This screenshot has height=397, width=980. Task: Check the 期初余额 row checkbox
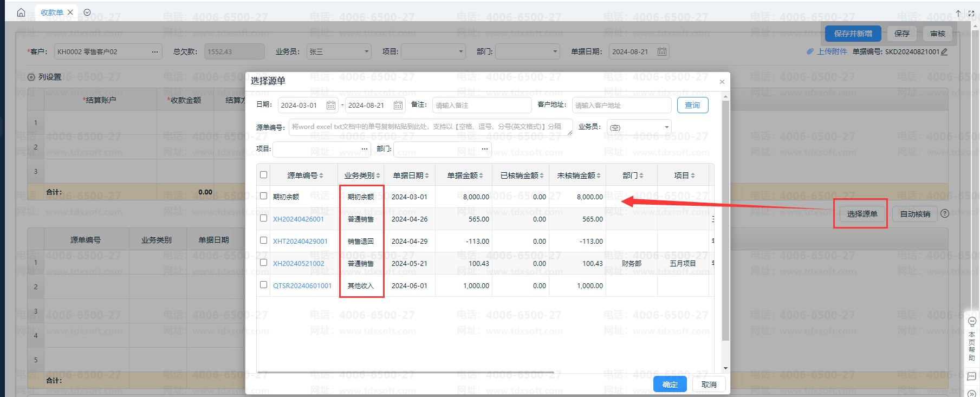263,196
